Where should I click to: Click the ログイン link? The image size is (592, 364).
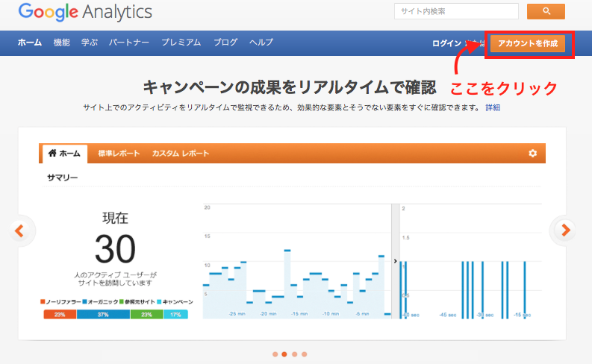point(447,44)
